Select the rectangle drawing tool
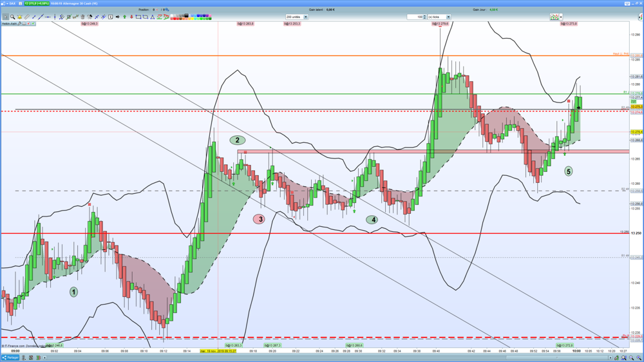Image resolution: width=644 pixels, height=362 pixels. click(138, 17)
